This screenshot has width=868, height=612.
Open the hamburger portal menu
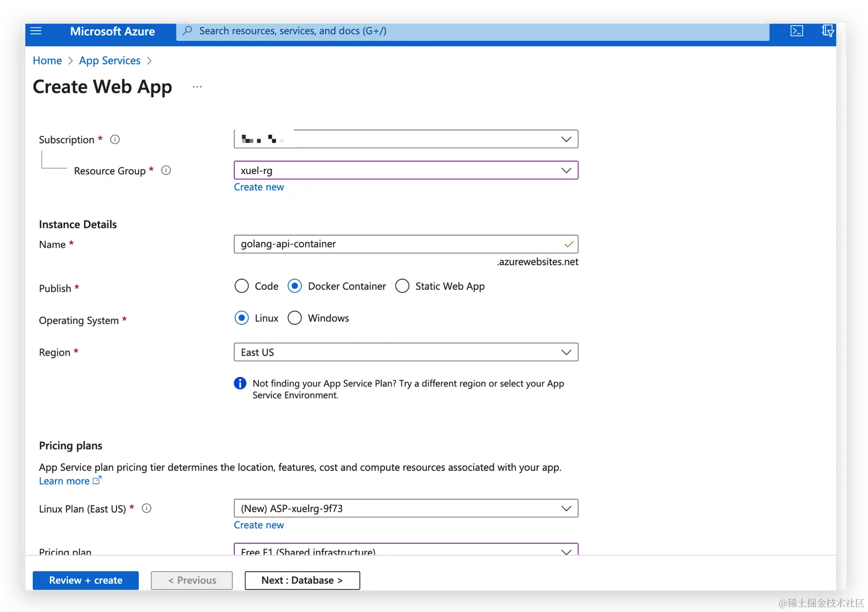[x=36, y=31]
